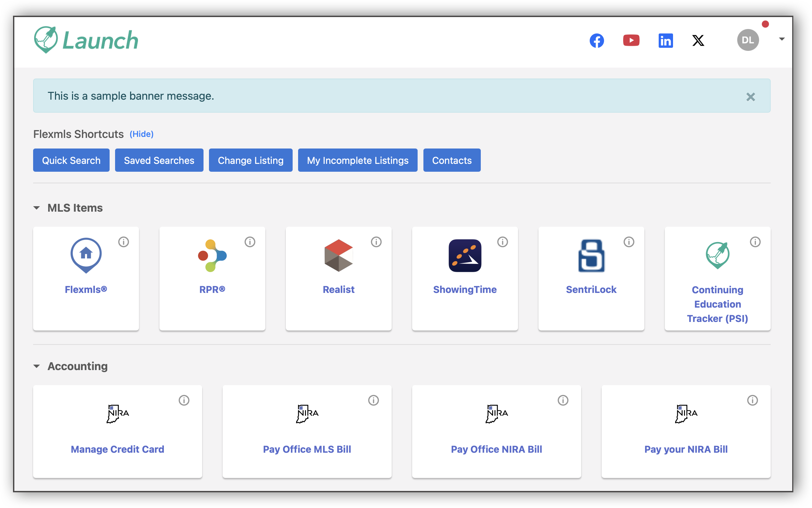Collapse the Accounting section
Screen dimensions: 812x508
tap(37, 366)
